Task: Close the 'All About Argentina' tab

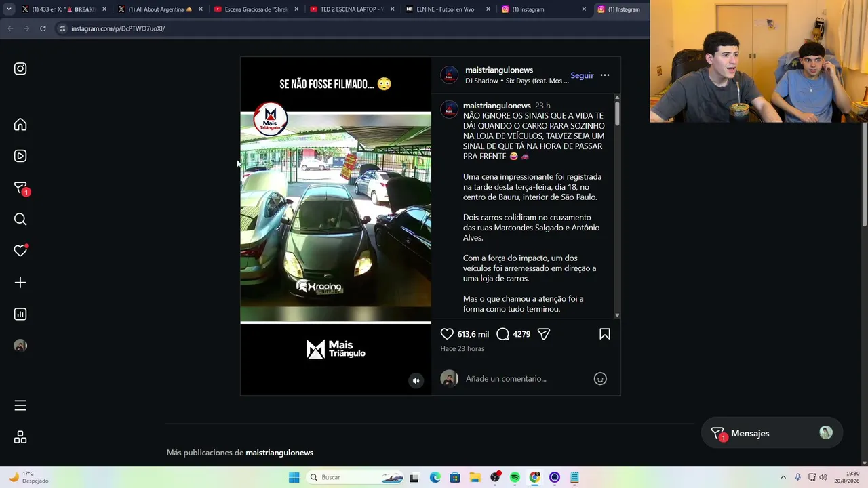Action: pos(200,9)
